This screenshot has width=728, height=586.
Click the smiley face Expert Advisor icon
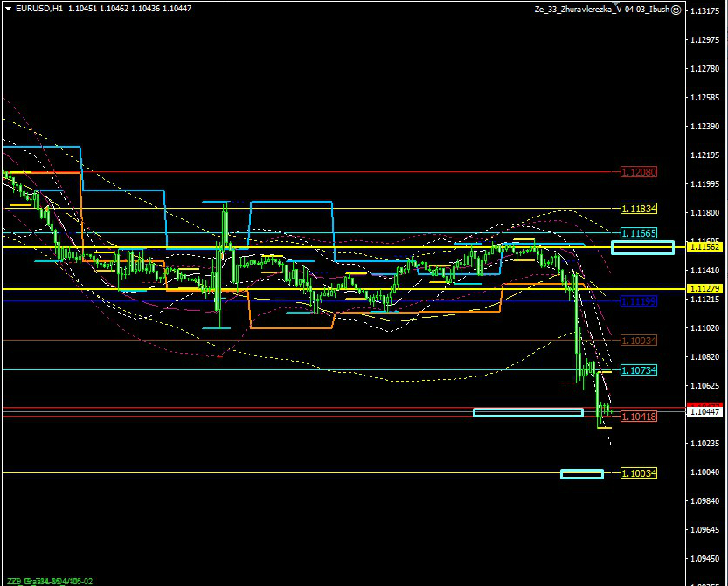coord(676,10)
